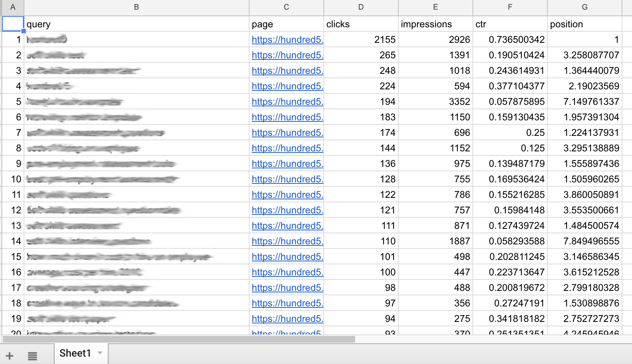Click the position cell '1.957391304'
The height and width of the screenshot is (364, 632).
(585, 117)
